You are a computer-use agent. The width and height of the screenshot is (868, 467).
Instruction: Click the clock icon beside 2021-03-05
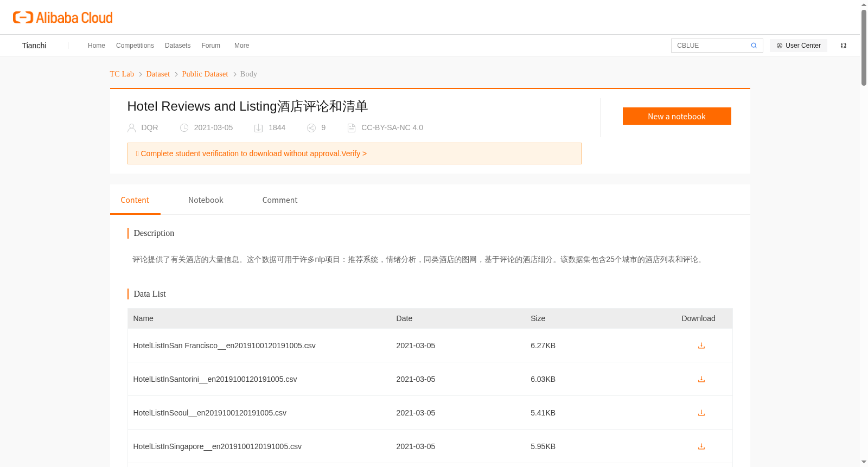[184, 128]
